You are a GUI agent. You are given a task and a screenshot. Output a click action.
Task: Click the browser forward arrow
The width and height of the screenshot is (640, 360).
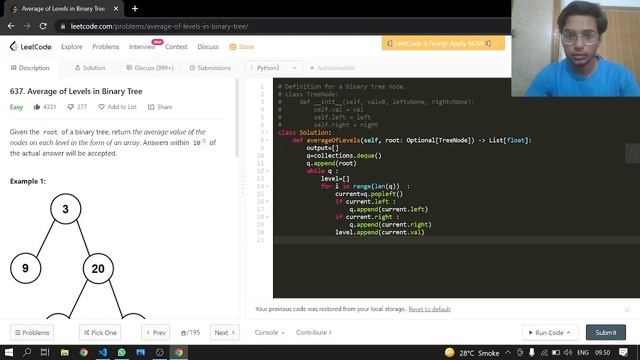[x=27, y=26]
